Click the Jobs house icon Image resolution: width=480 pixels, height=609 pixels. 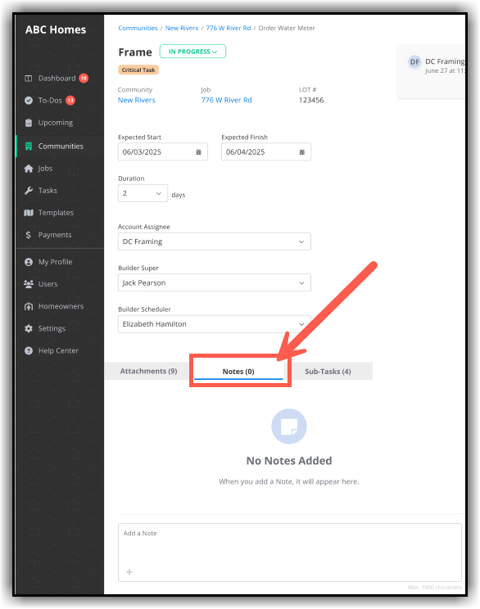tap(28, 169)
